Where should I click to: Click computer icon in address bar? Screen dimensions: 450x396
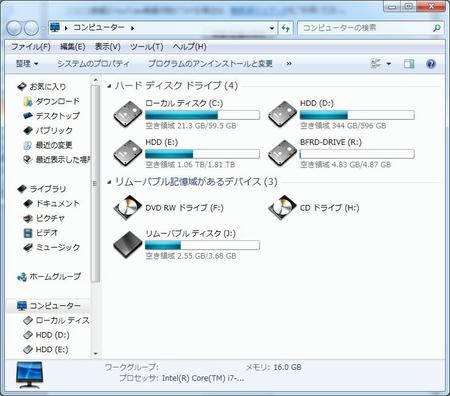tap(55, 27)
